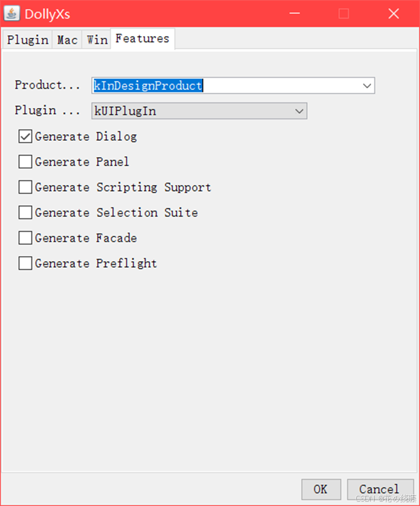Check the Generate Preflight option
The width and height of the screenshot is (420, 506).
click(25, 263)
